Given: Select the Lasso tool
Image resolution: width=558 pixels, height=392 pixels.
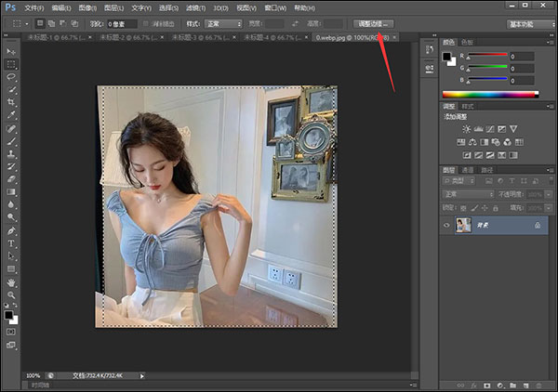Looking at the screenshot, I should pos(11,77).
